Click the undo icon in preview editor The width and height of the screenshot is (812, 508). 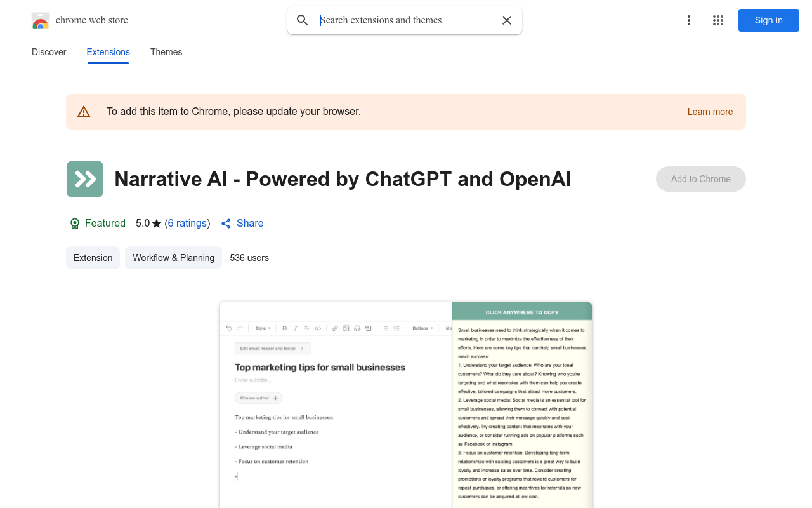(x=229, y=328)
